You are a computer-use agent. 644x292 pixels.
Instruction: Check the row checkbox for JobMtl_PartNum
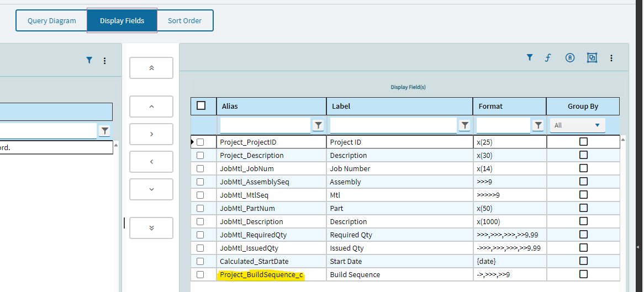200,208
